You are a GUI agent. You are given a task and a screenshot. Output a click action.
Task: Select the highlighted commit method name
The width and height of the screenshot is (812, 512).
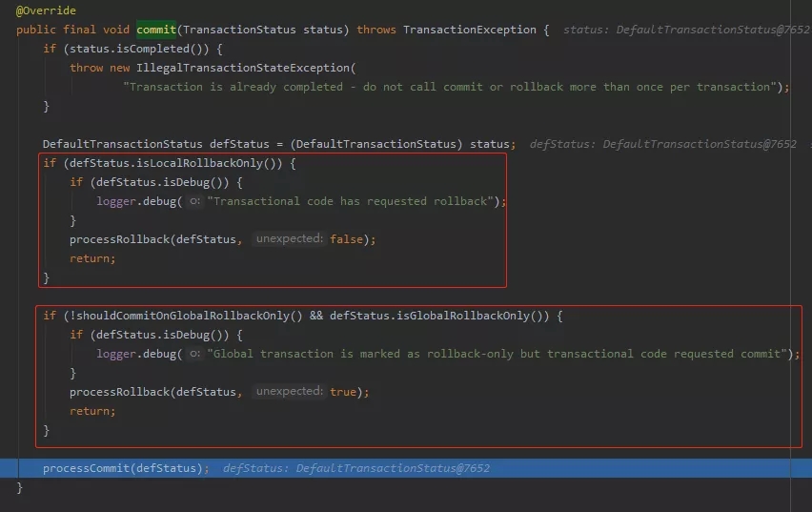click(156, 30)
